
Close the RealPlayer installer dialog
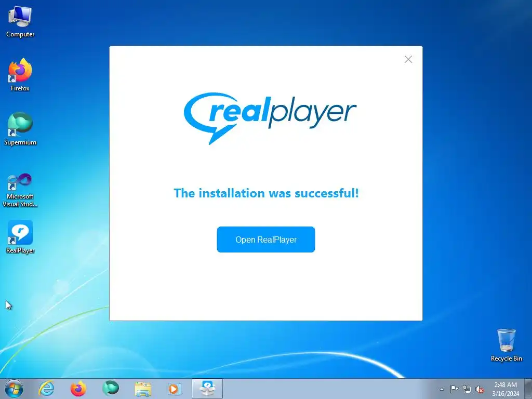[408, 59]
